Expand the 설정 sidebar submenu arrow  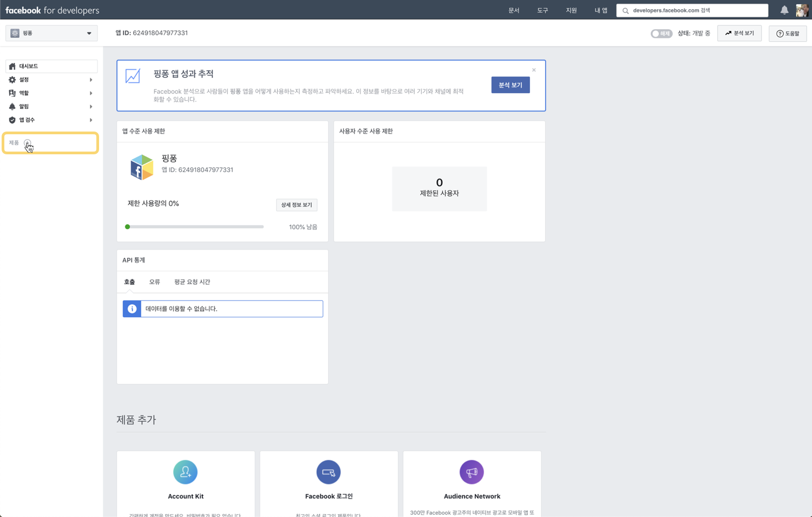(91, 80)
